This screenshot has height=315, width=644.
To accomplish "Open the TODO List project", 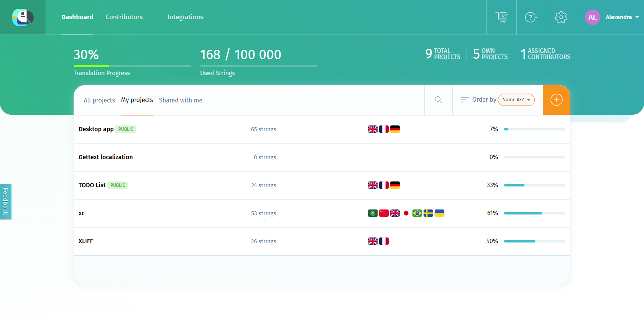I will click(x=92, y=185).
